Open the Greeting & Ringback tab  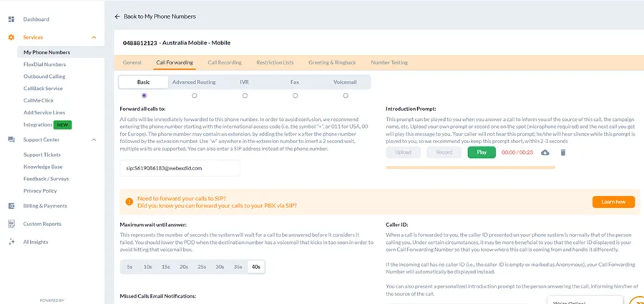pos(332,63)
